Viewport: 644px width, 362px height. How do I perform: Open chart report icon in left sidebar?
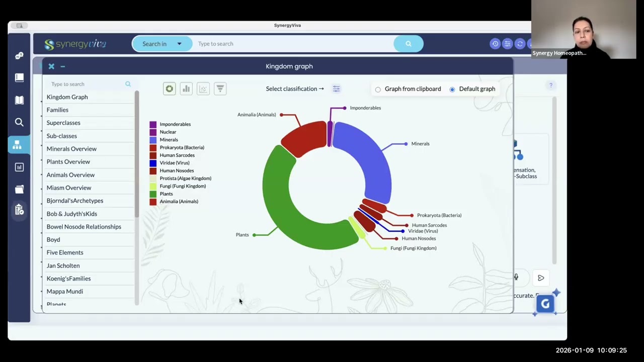coord(19,167)
